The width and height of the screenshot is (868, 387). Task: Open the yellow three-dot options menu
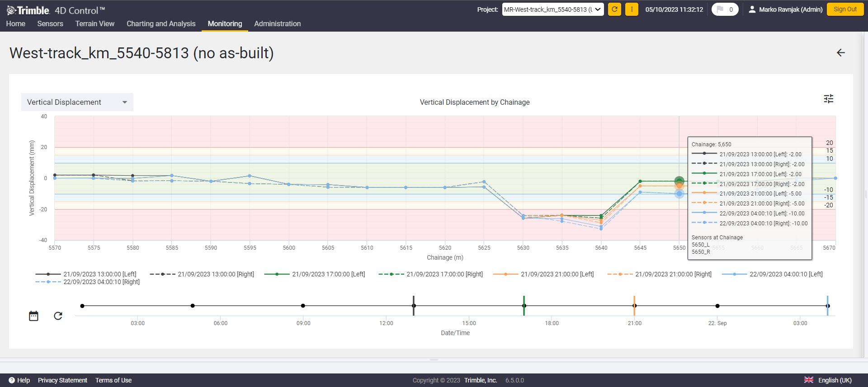[x=632, y=9]
